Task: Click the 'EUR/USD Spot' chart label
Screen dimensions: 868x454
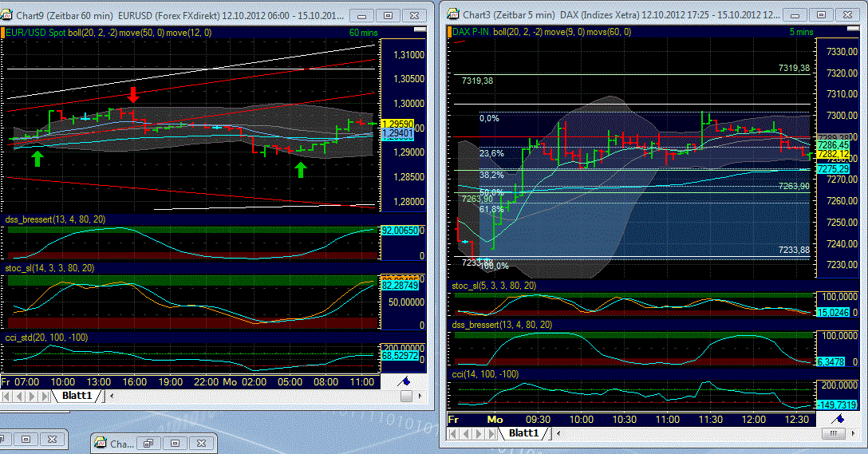Action: point(35,33)
